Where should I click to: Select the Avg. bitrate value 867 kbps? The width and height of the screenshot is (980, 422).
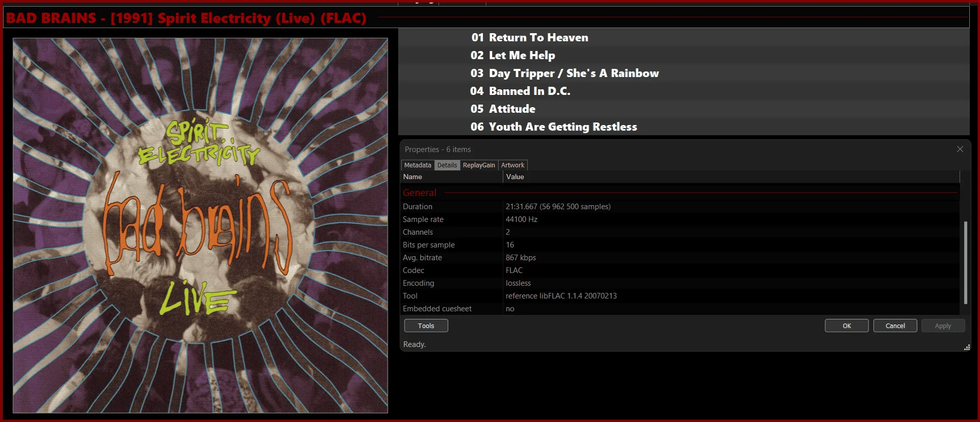[x=521, y=258]
